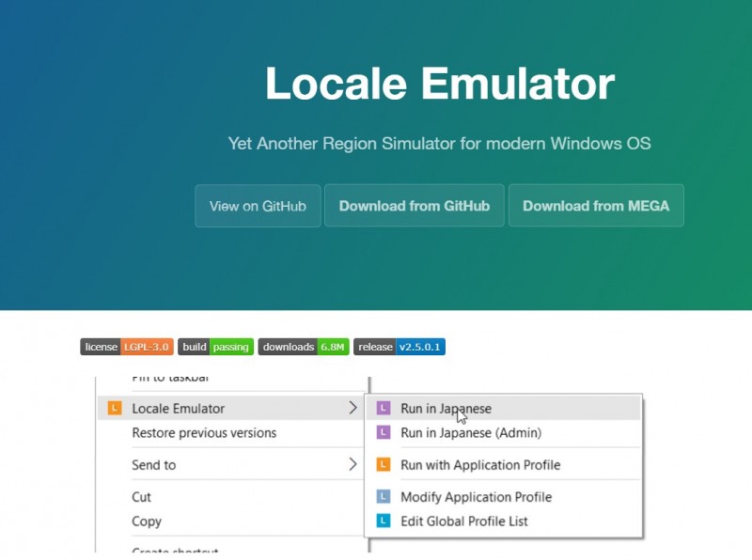Select Run in Japanese (Admin)
Screen dimensions: 752x560
click(x=503, y=432)
